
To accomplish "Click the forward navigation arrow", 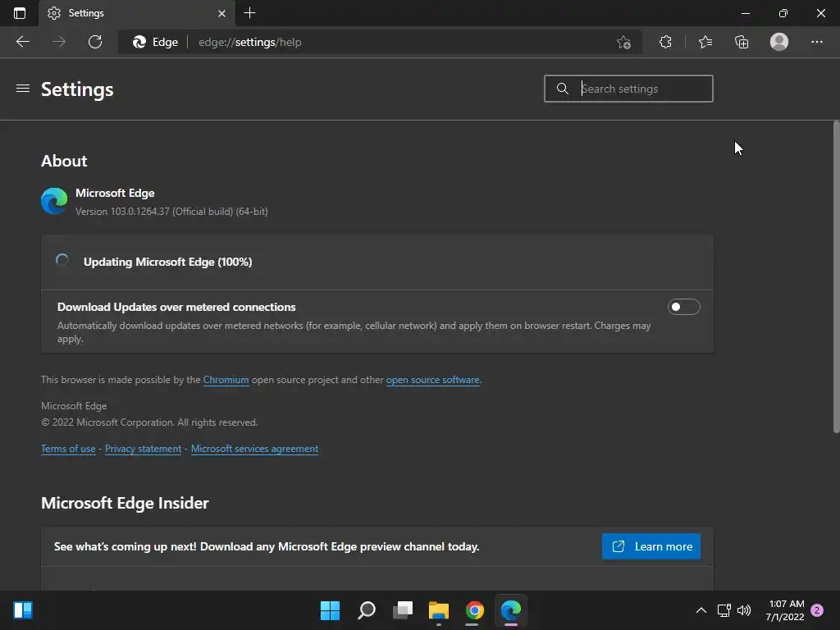I will click(x=59, y=42).
